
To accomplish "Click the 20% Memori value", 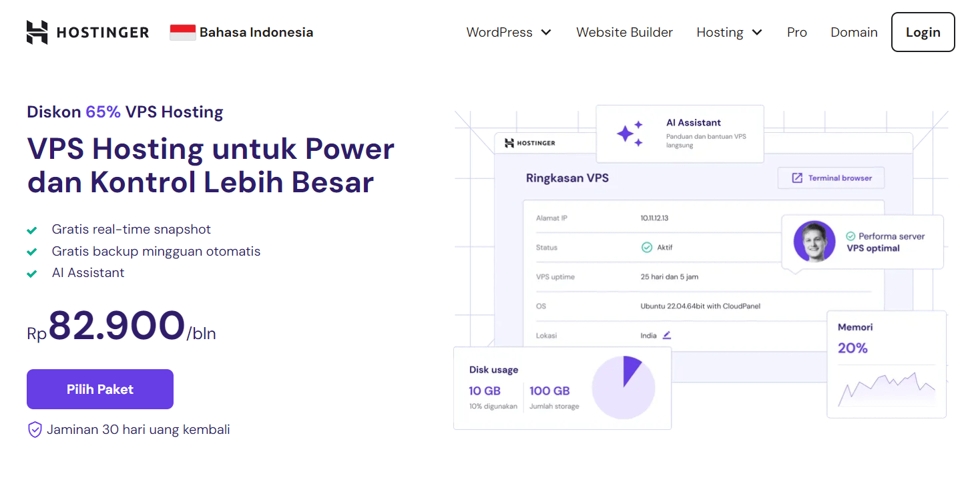I will [852, 348].
